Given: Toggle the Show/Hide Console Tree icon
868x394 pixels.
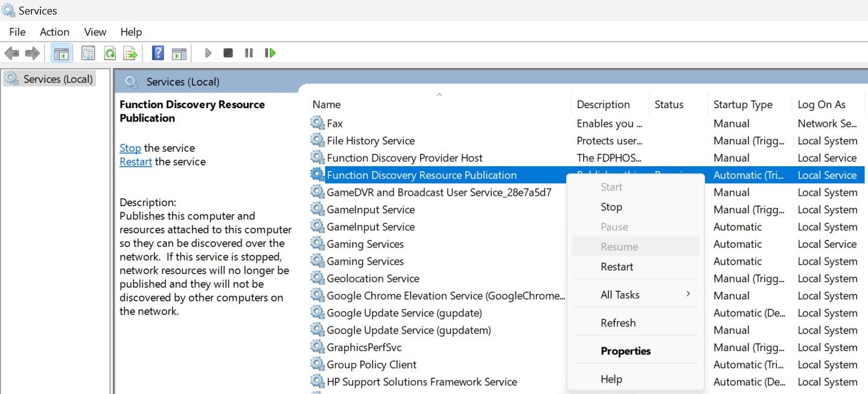Looking at the screenshot, I should click(61, 53).
